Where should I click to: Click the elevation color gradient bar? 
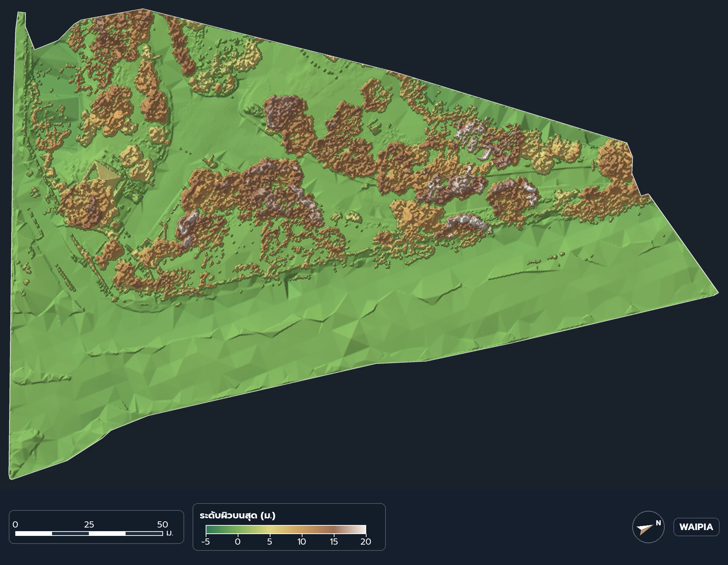[286, 529]
